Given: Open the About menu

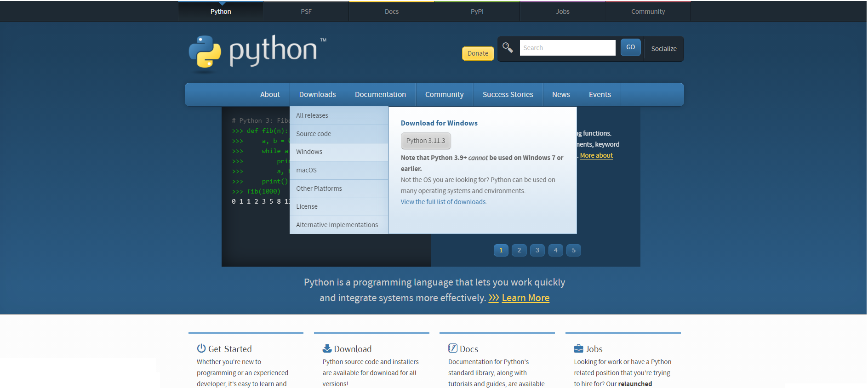Looking at the screenshot, I should tap(270, 94).
